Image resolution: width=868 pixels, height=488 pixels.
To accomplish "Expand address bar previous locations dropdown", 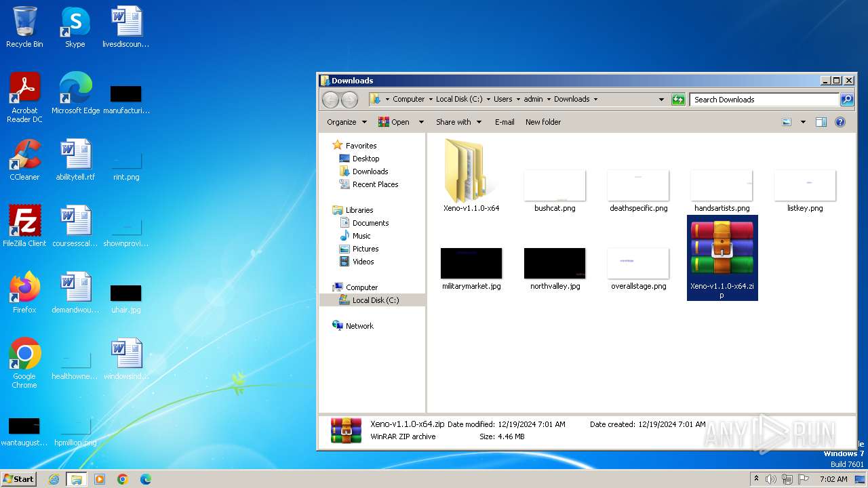I will pyautogui.click(x=662, y=100).
